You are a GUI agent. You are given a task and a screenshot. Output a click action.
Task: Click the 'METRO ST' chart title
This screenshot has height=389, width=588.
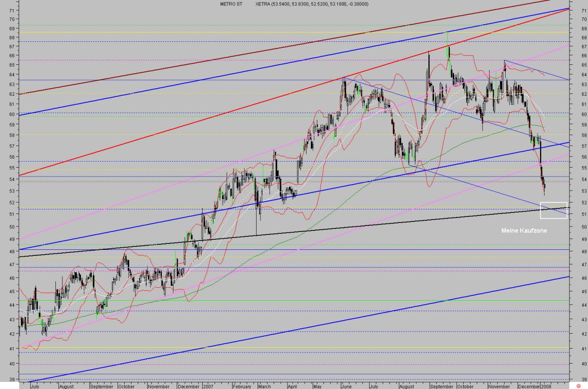tap(231, 4)
